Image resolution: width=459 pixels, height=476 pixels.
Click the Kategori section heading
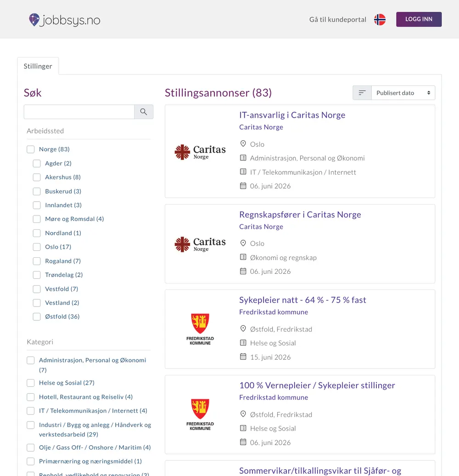point(40,342)
